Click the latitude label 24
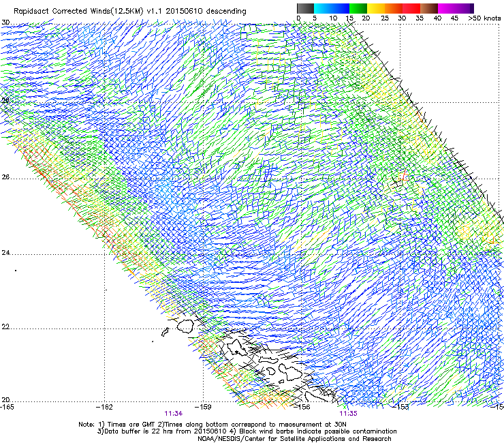The image size is (504, 443). (5, 253)
